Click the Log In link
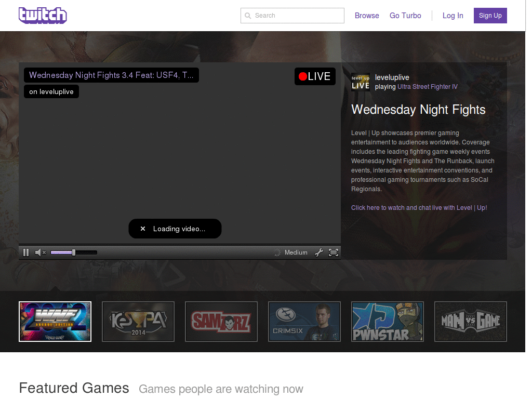 point(453,16)
